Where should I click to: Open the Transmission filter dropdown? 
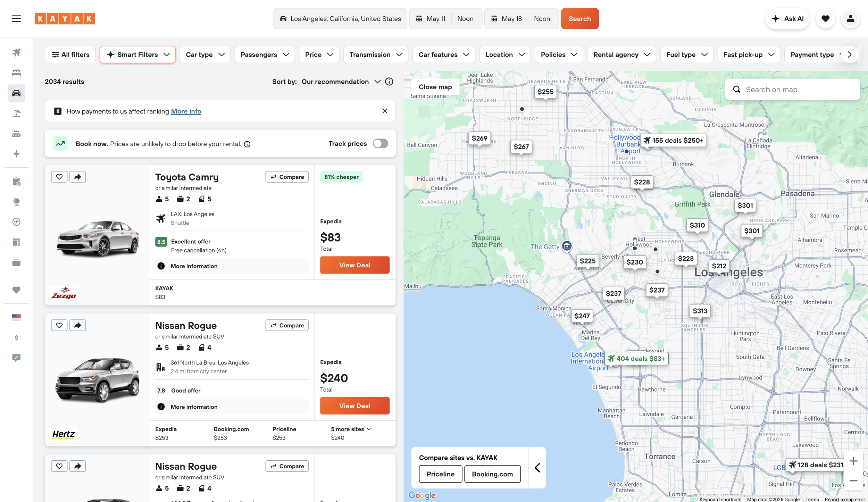tap(376, 55)
